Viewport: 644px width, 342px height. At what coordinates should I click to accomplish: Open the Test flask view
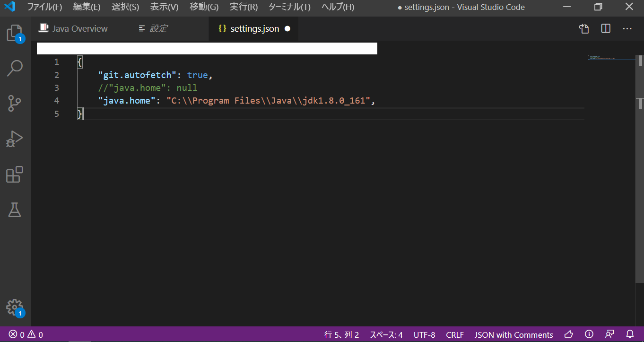point(15,210)
